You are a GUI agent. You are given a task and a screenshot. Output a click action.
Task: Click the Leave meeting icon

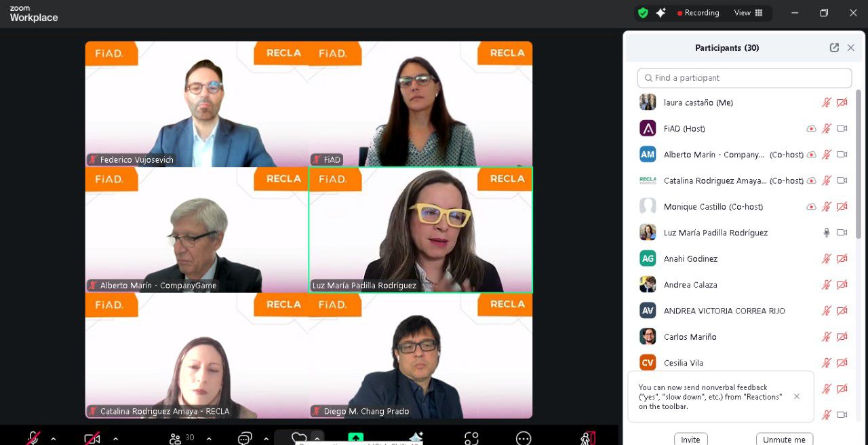(587, 438)
